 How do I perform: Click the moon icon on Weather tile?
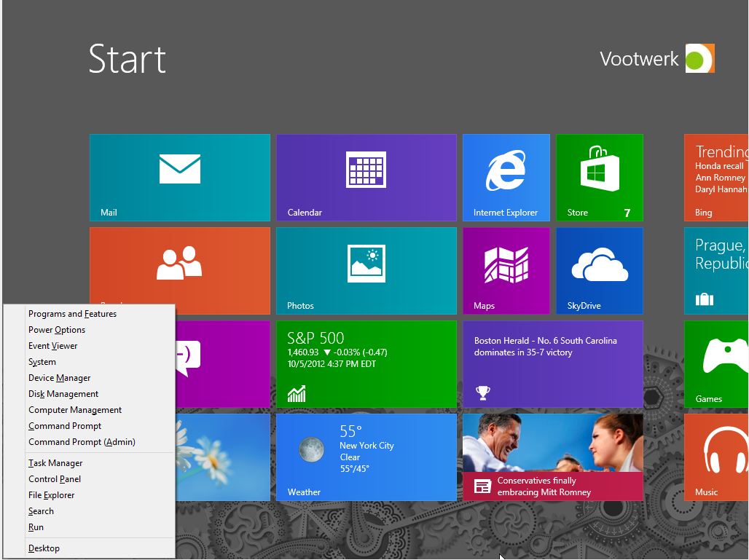[311, 450]
